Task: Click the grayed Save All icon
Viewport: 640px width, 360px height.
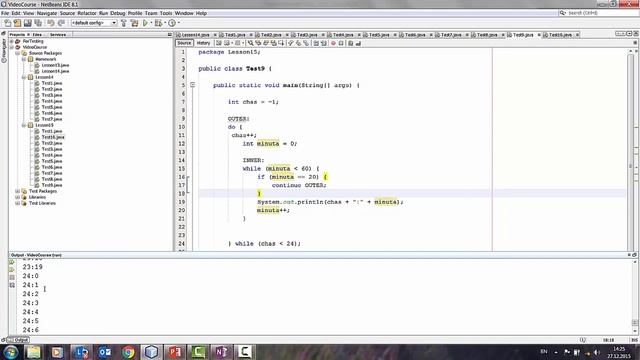Action: click(38, 23)
